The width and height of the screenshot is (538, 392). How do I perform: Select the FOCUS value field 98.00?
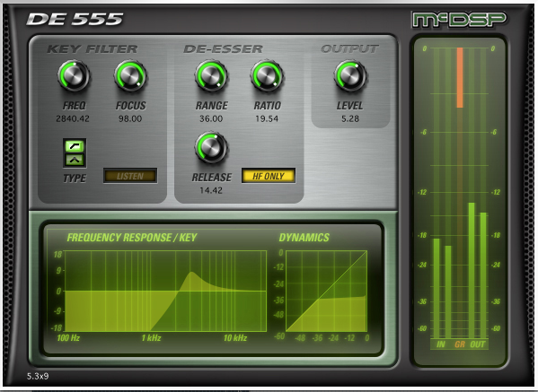click(130, 118)
